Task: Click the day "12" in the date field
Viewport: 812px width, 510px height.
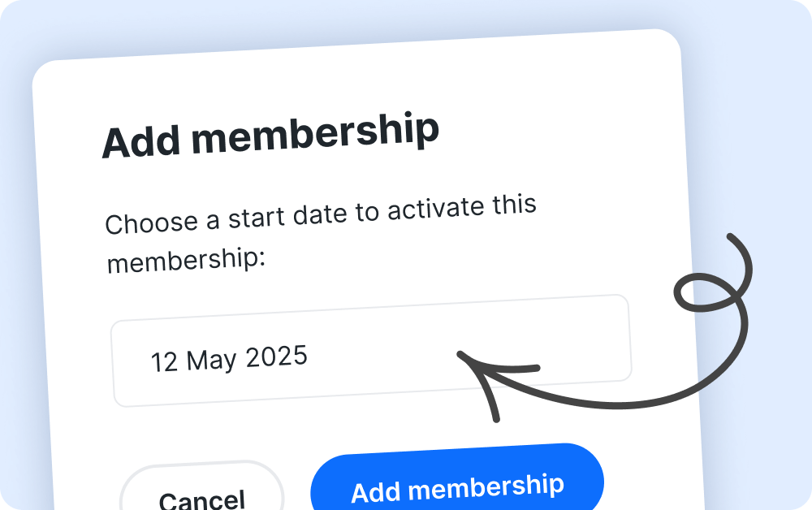Action: click(164, 362)
